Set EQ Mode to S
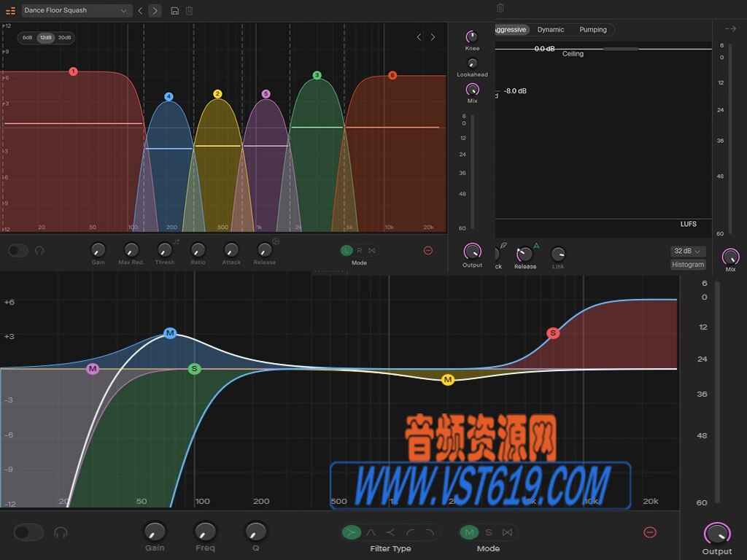Image resolution: width=747 pixels, height=560 pixels. click(488, 532)
